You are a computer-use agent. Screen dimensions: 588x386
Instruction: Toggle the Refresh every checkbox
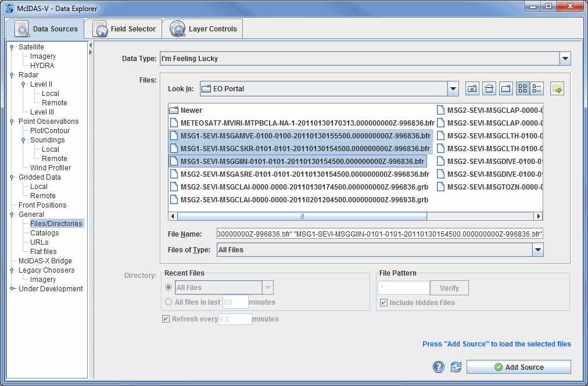pos(166,319)
